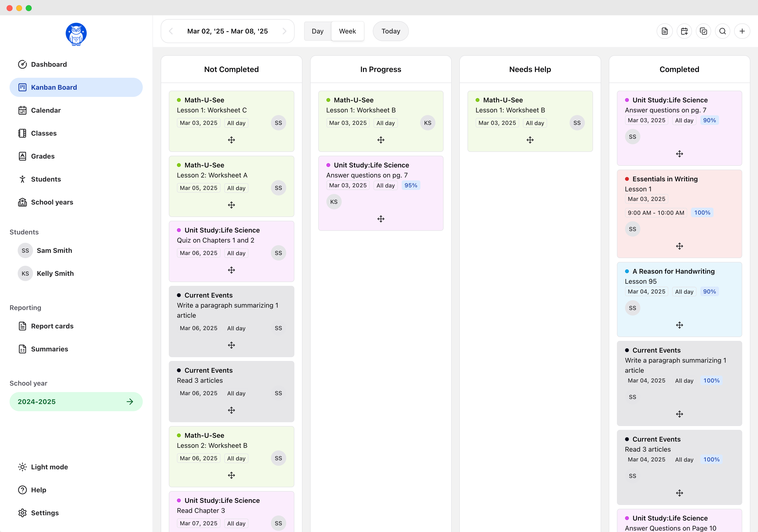Advance to next week with right chevron
The height and width of the screenshot is (532, 758).
pyautogui.click(x=285, y=31)
